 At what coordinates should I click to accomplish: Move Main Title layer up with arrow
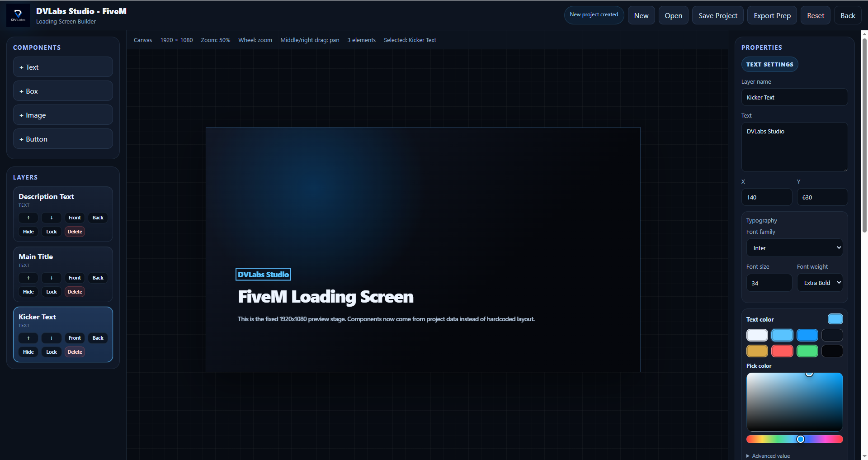[x=28, y=278]
